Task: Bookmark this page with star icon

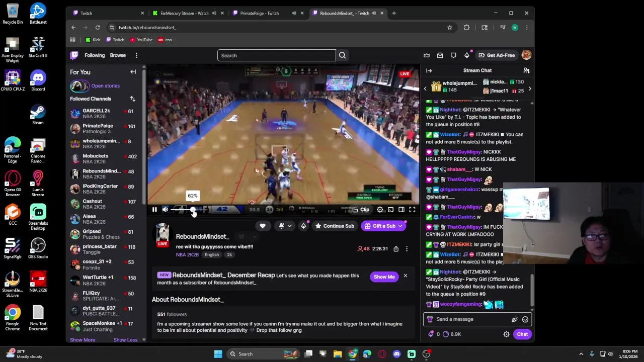Action: (x=449, y=28)
